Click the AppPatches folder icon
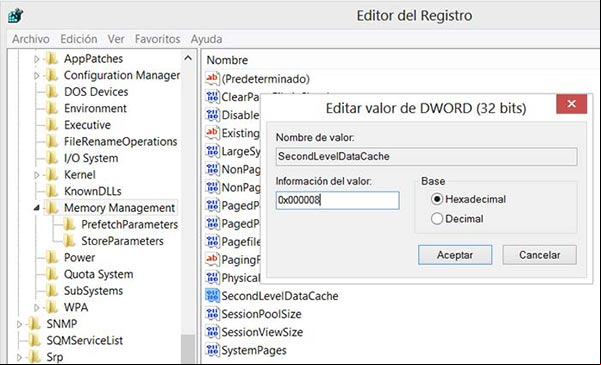Screen dimensions: 601x365 [x=52, y=59]
